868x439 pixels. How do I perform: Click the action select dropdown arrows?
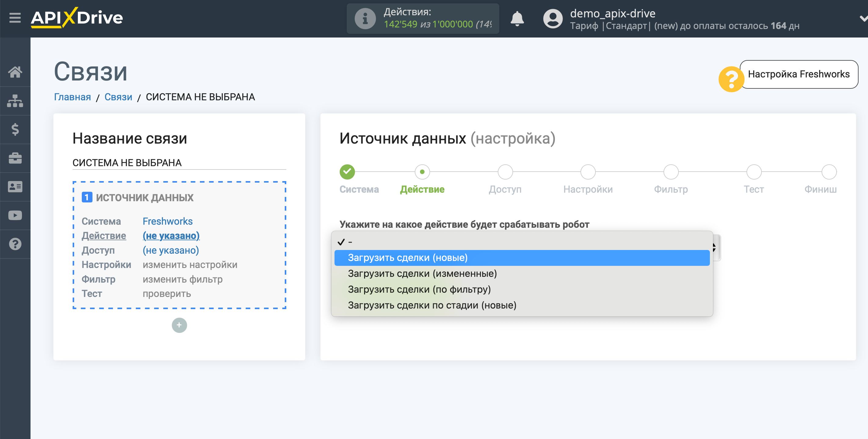[x=715, y=248]
